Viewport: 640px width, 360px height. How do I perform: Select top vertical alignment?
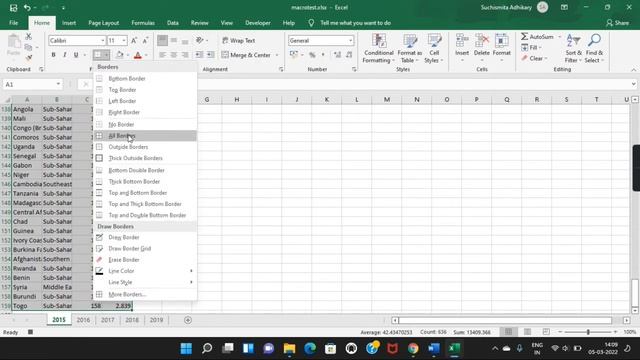(162, 40)
